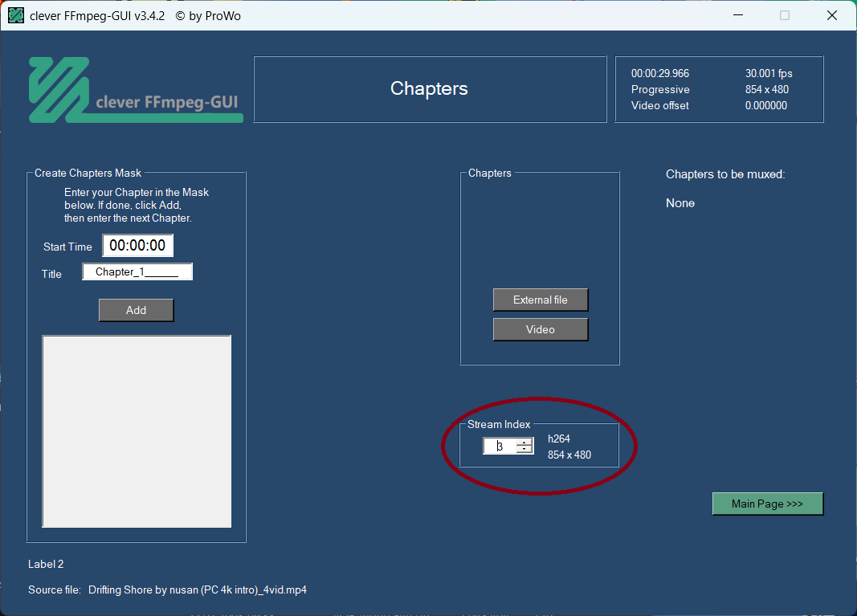Click the Add chapter button
This screenshot has height=616, width=857.
click(136, 310)
